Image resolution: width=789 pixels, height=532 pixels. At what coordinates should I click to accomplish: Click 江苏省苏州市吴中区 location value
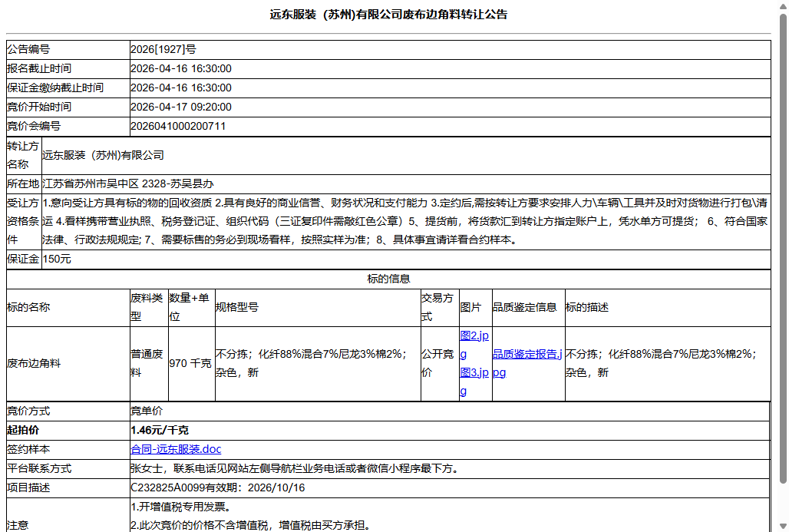coord(128,183)
